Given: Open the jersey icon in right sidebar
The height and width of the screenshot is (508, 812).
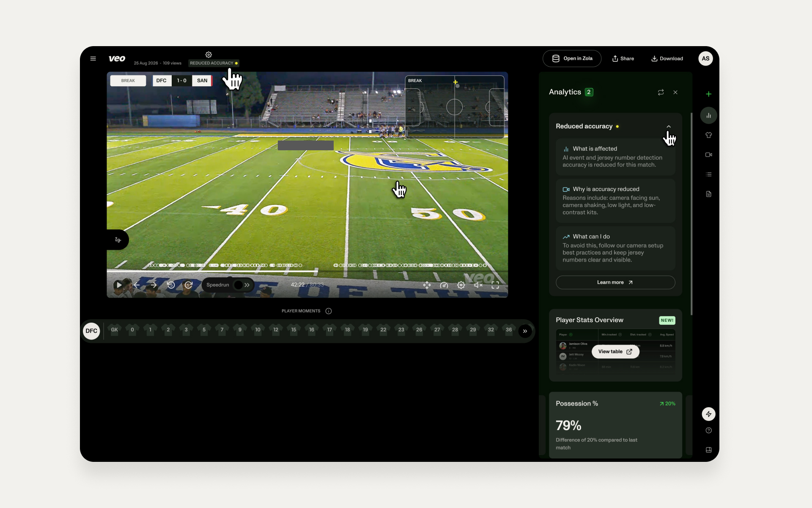Looking at the screenshot, I should (x=708, y=135).
